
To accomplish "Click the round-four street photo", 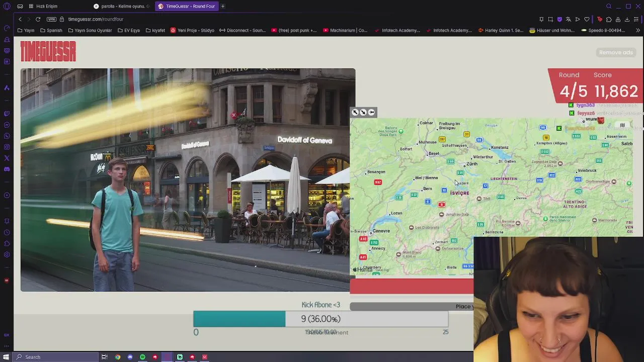I will click(x=188, y=180).
